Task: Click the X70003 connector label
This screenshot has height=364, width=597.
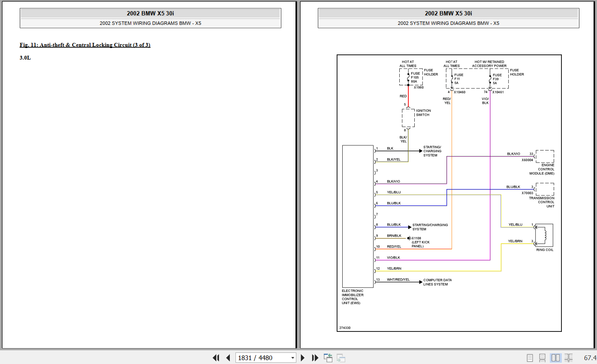Action: [528, 193]
